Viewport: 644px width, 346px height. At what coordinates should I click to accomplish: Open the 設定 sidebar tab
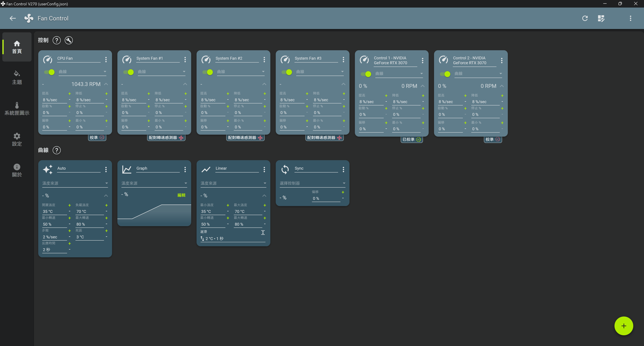(17, 139)
